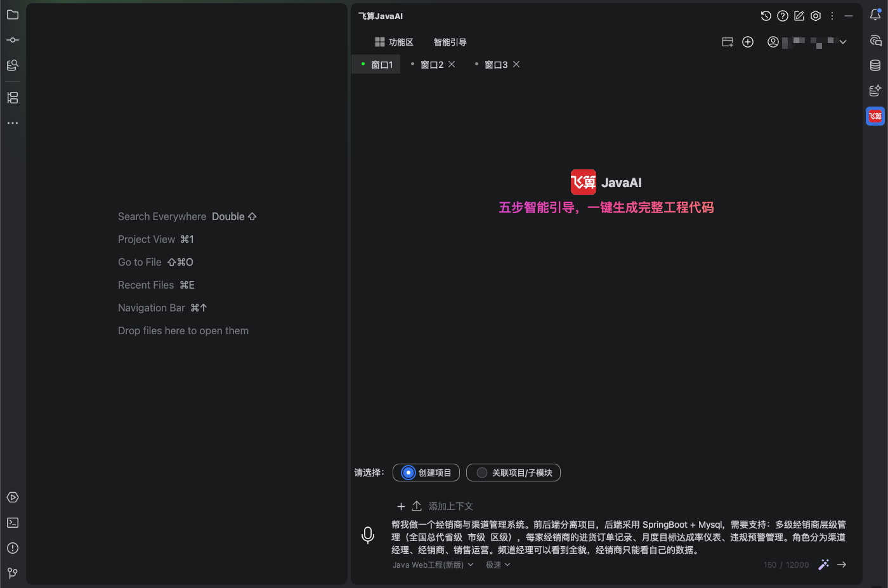Click the circled plus icon

click(x=748, y=42)
